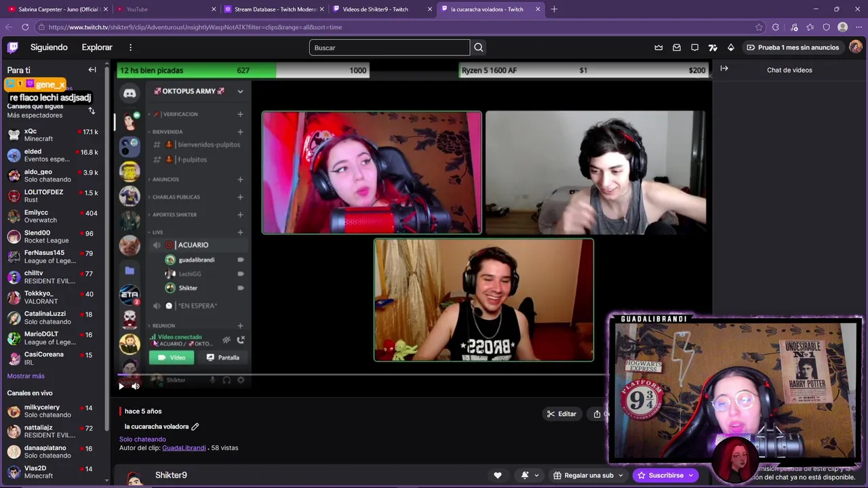This screenshot has width=868, height=488.
Task: Collapse the Chat de videos panel
Action: (x=724, y=69)
